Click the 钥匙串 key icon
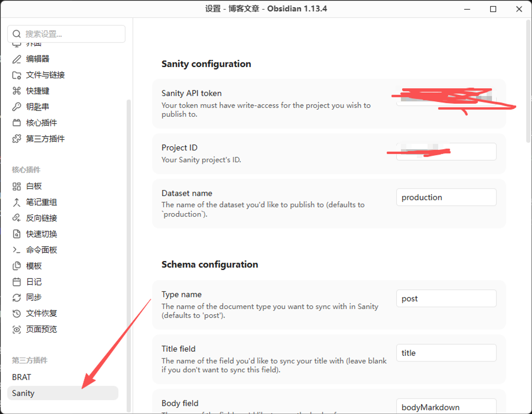The width and height of the screenshot is (532, 414). 17,107
